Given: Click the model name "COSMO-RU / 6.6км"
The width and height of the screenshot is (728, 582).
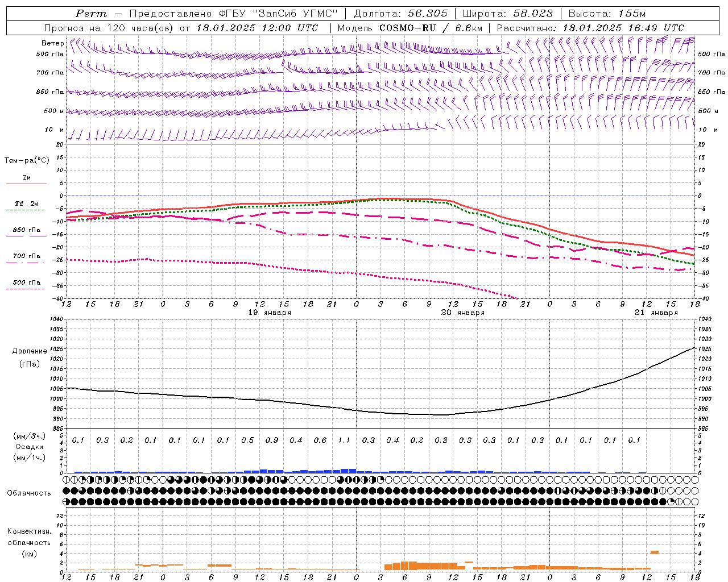Looking at the screenshot, I should point(431,27).
